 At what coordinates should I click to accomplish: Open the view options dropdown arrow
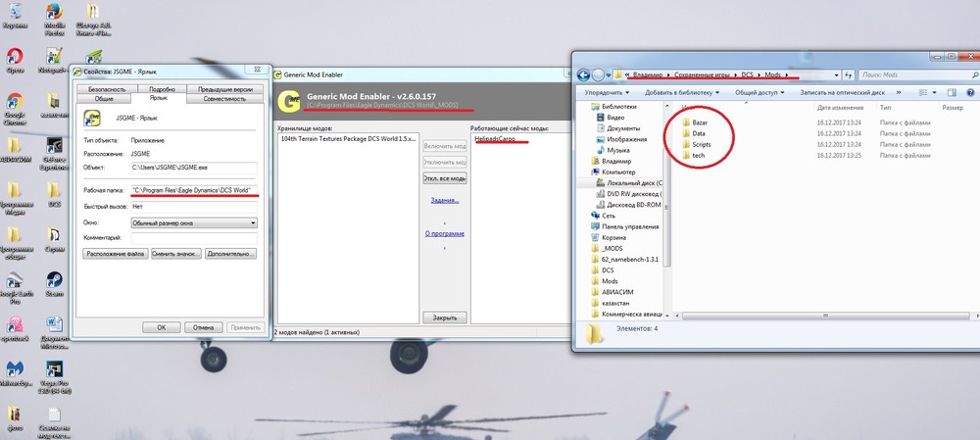coord(936,92)
